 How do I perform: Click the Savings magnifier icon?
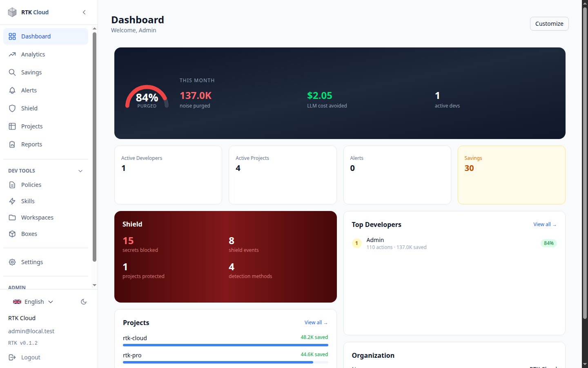tap(12, 72)
